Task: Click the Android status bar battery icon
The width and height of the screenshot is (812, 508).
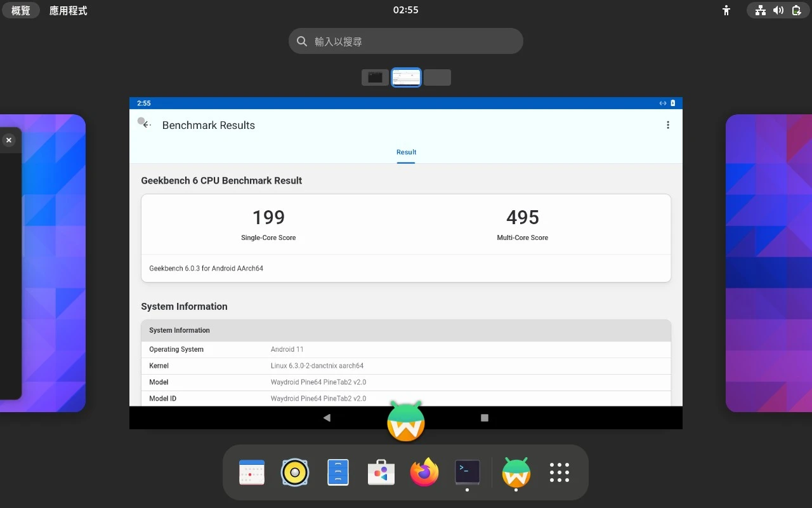Action: 673,103
